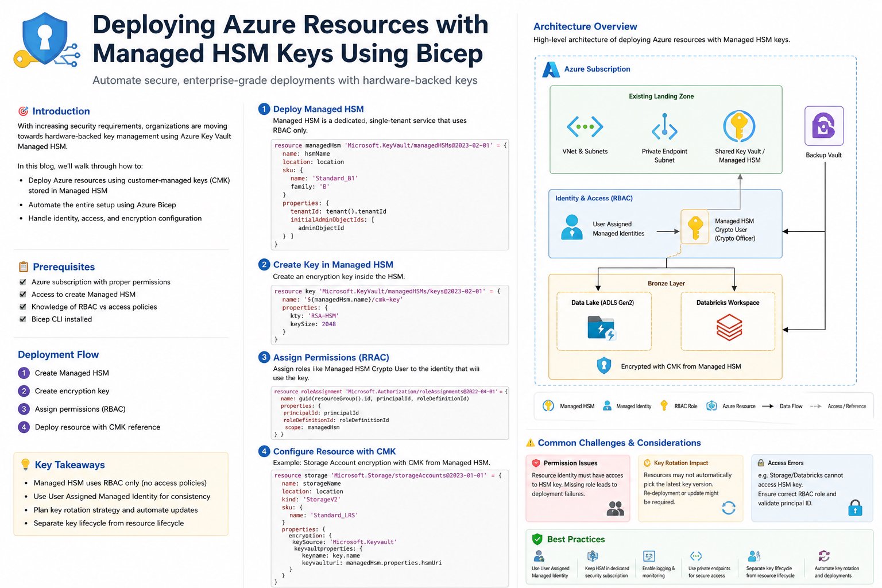This screenshot has height=588, width=882.
Task: Click the User Assigned Managed Identities person icon
Action: (572, 227)
